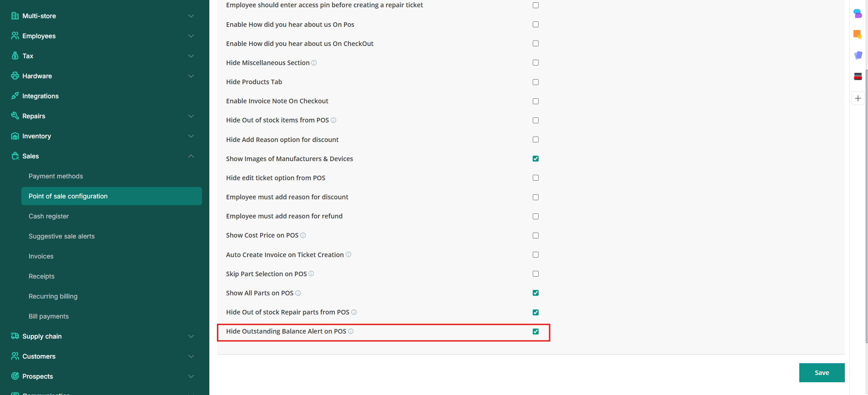Viewport: 868px width, 395px height.
Task: Go to Recurring billing page
Action: click(x=53, y=296)
